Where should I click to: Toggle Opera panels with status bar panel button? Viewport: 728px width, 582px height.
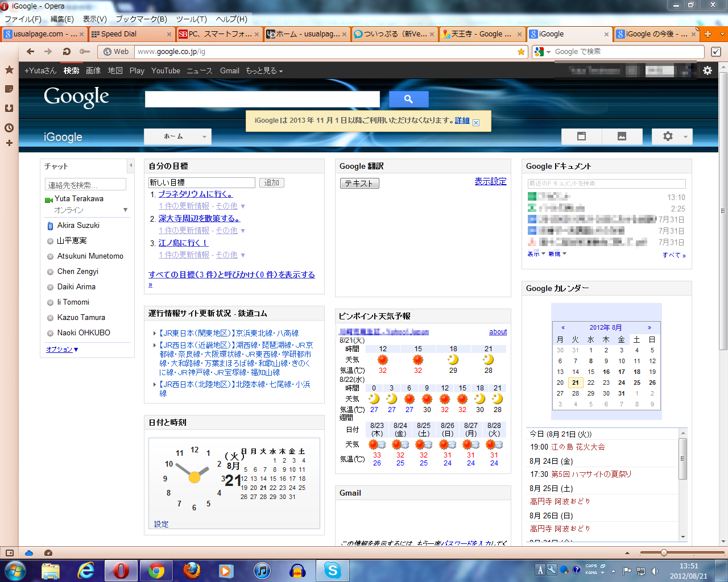click(9, 553)
